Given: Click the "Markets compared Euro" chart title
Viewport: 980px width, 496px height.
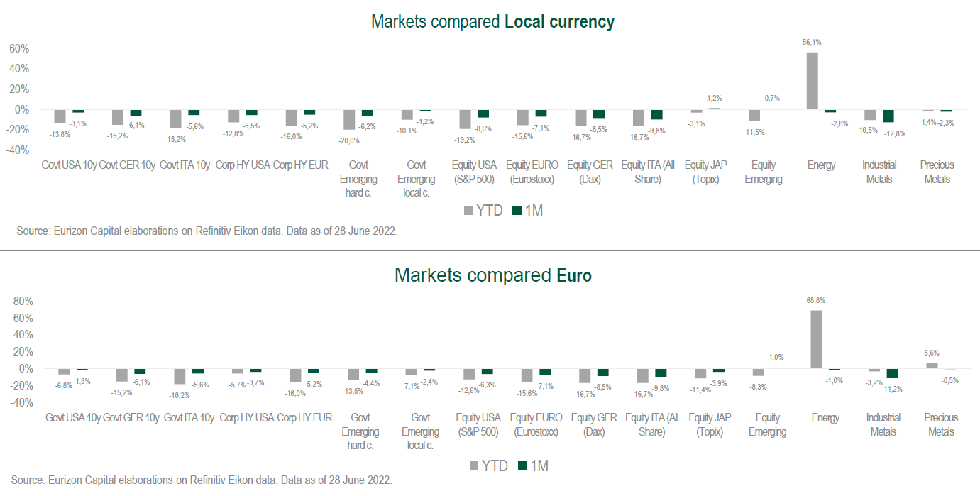Looking at the screenshot, I should coord(492,275).
